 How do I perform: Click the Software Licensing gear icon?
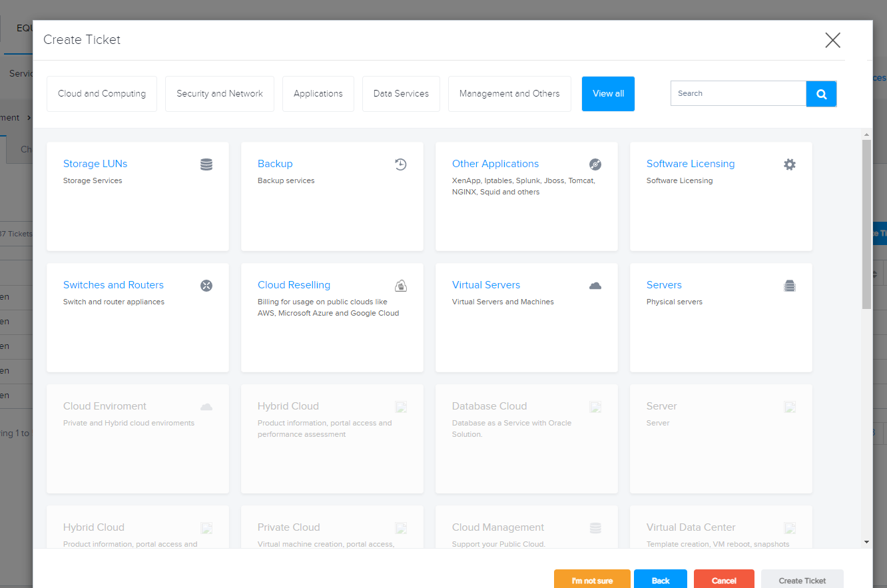[x=789, y=164]
